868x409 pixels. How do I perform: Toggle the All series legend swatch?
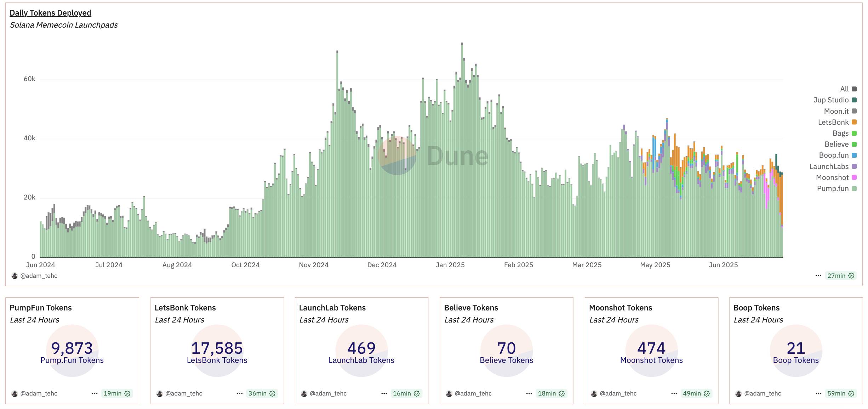(854, 89)
